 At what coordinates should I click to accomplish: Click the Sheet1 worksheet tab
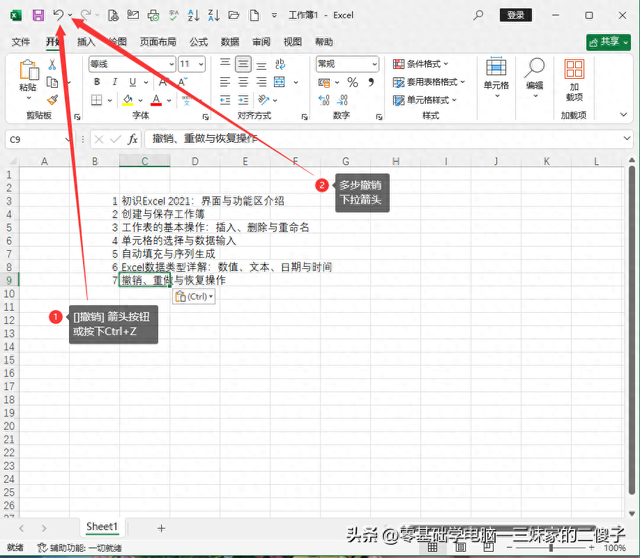102,527
